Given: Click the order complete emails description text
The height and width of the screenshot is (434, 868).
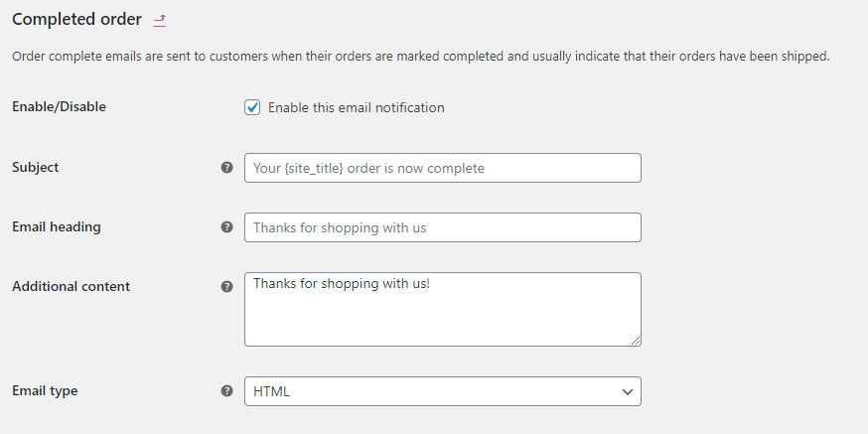Looking at the screenshot, I should click(420, 57).
